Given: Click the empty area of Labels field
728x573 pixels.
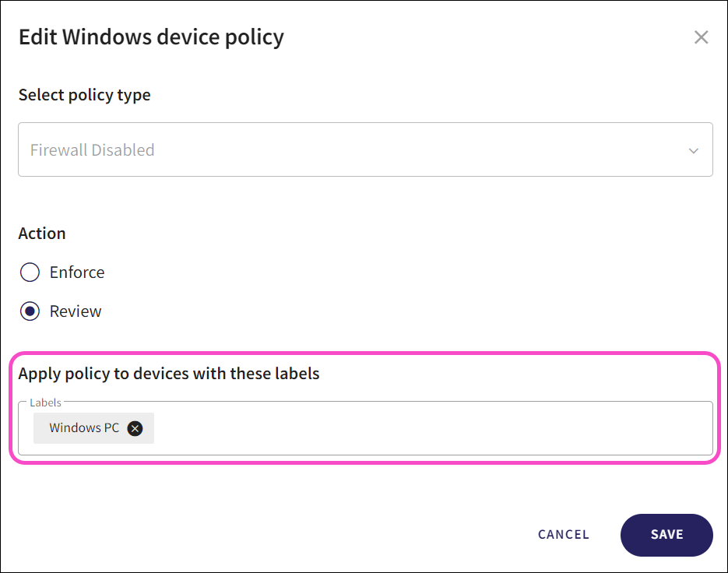Looking at the screenshot, I should tap(428, 429).
